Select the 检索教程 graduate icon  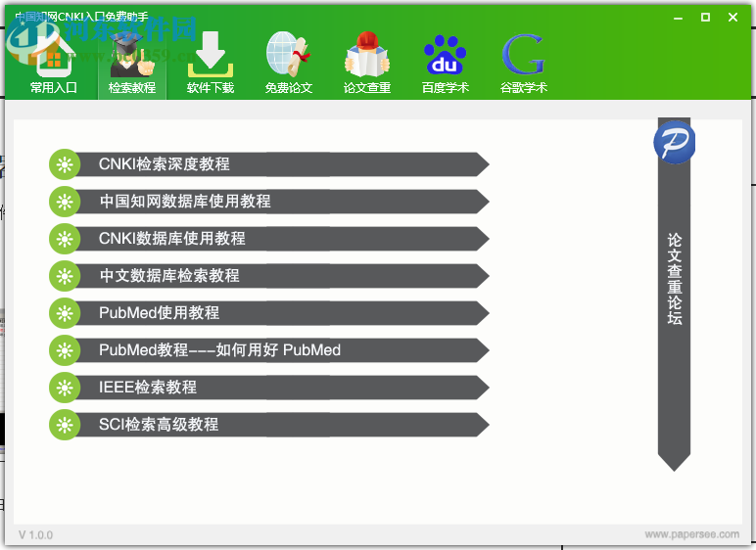pyautogui.click(x=132, y=54)
